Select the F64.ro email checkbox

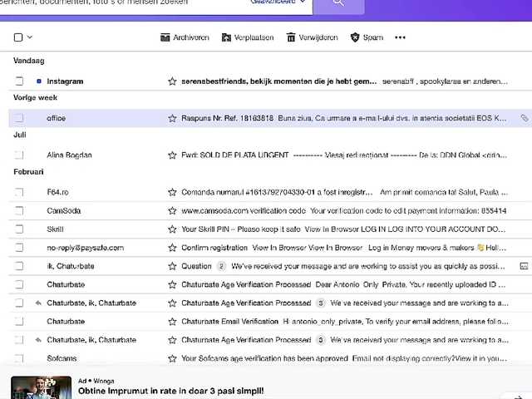(x=19, y=192)
